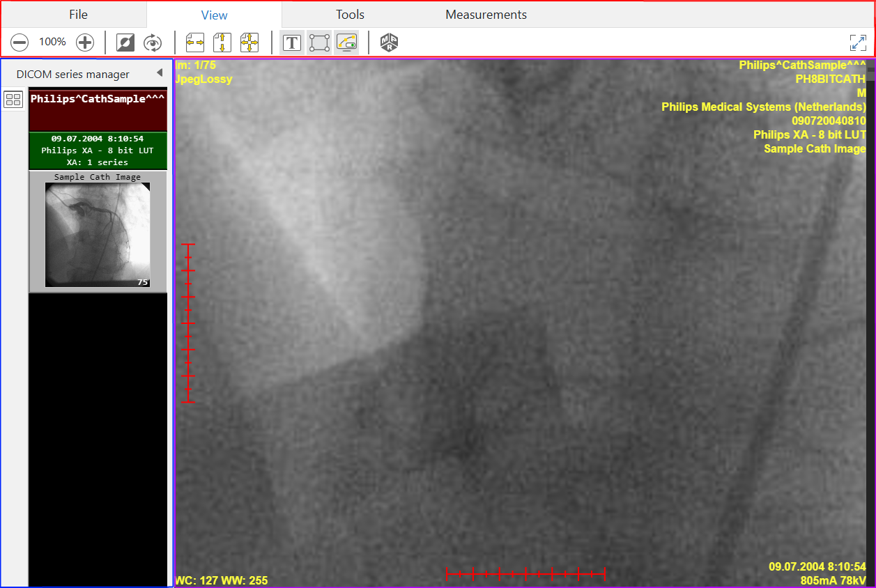Select the Philips^CathSample^^^ patient header
Image resolution: width=876 pixels, height=588 pixels.
coord(98,110)
